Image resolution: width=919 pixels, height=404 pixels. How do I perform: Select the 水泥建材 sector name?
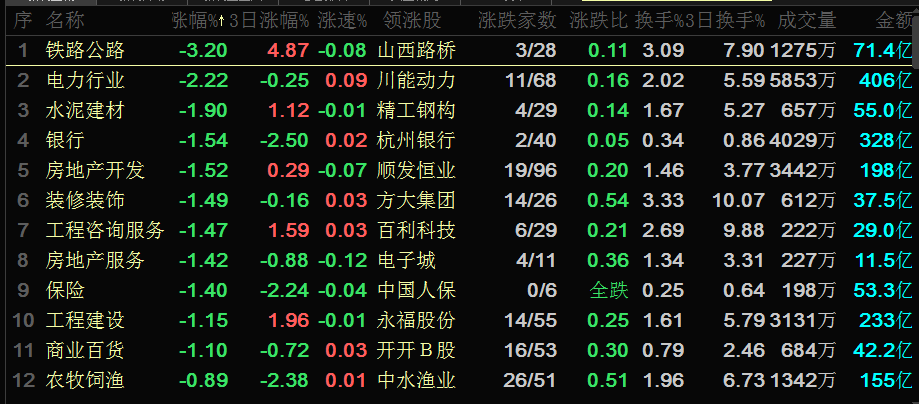pos(86,110)
